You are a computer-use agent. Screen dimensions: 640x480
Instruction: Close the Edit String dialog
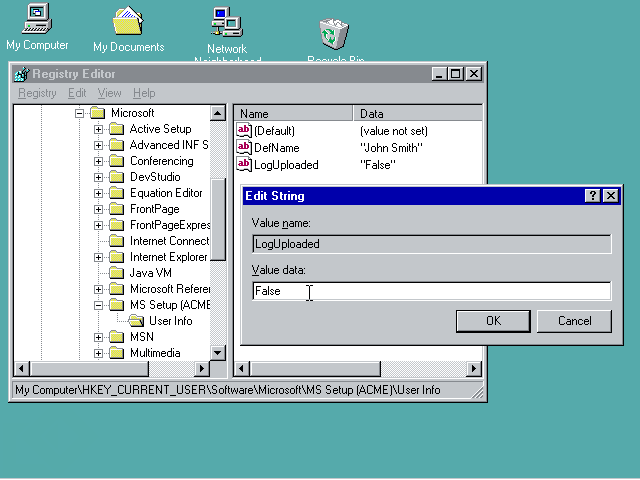[611, 196]
